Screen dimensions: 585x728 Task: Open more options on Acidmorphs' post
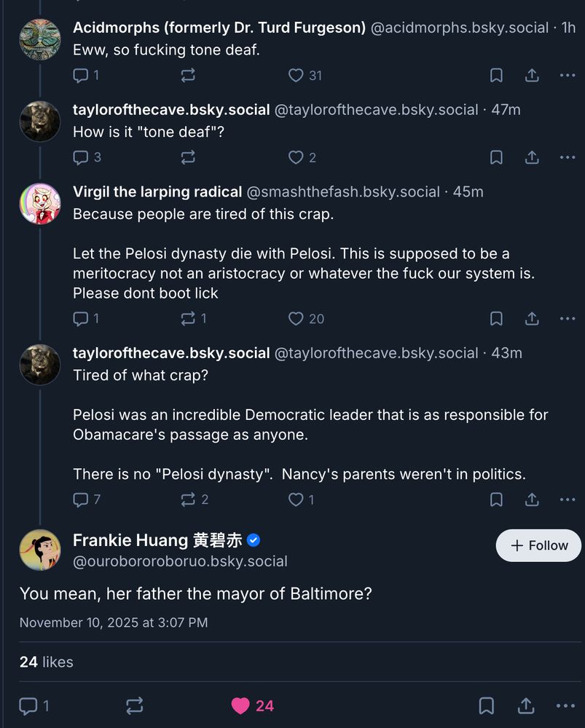(568, 75)
